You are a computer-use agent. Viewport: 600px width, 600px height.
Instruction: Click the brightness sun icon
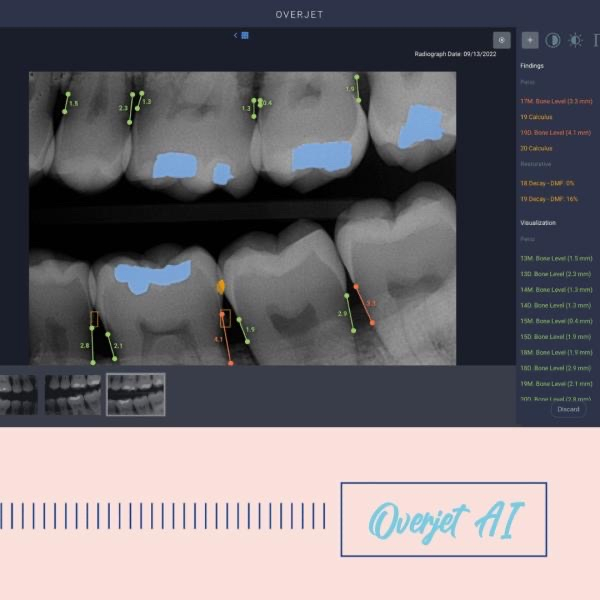pos(576,40)
